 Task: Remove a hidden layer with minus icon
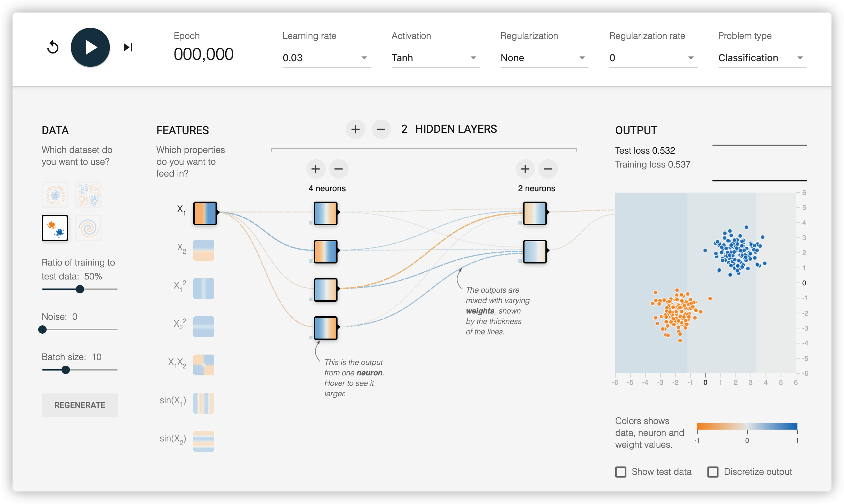pos(381,129)
